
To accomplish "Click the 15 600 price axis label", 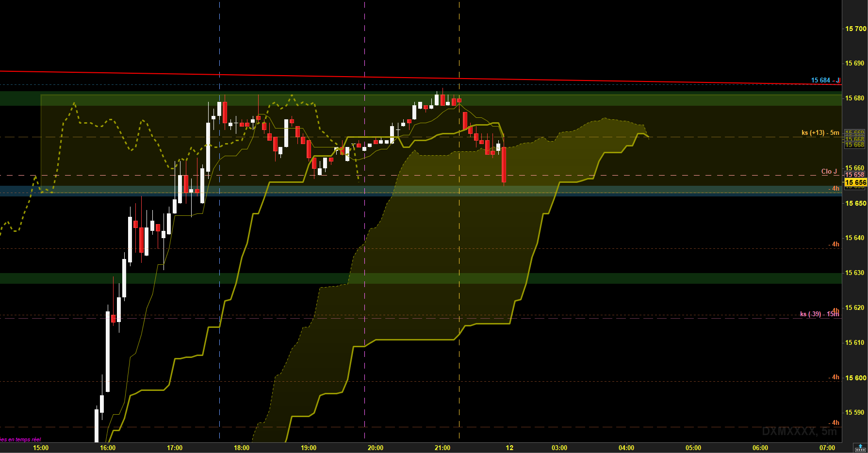I will (x=856, y=378).
